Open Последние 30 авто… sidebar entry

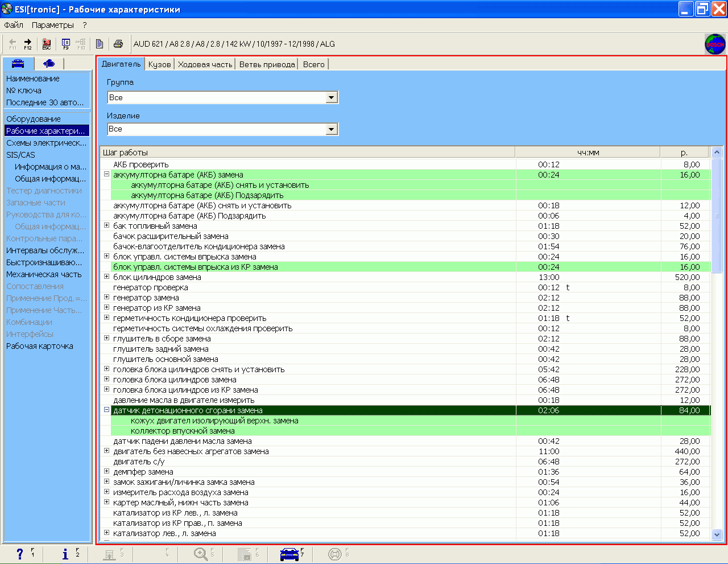click(x=45, y=102)
